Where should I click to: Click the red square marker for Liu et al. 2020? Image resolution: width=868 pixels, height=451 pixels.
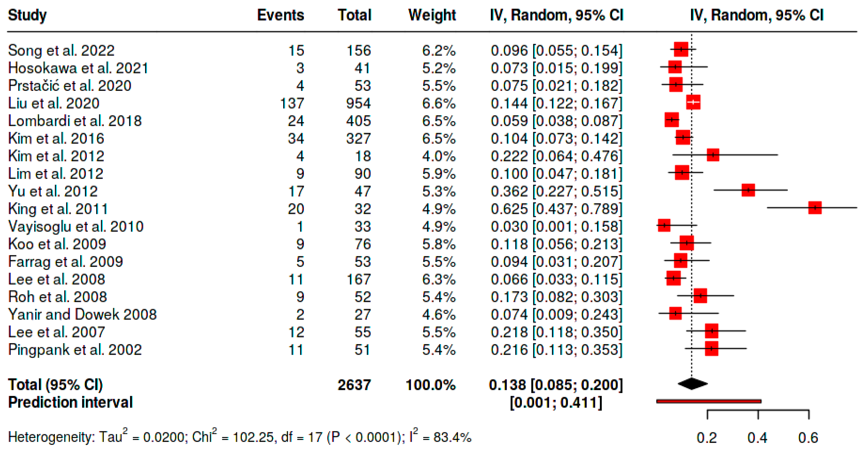click(x=693, y=102)
